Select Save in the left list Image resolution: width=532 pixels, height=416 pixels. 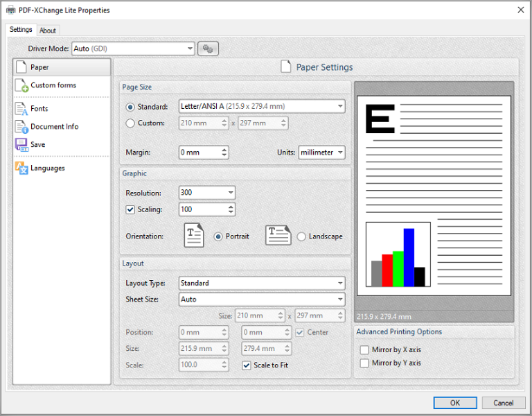pos(62,145)
